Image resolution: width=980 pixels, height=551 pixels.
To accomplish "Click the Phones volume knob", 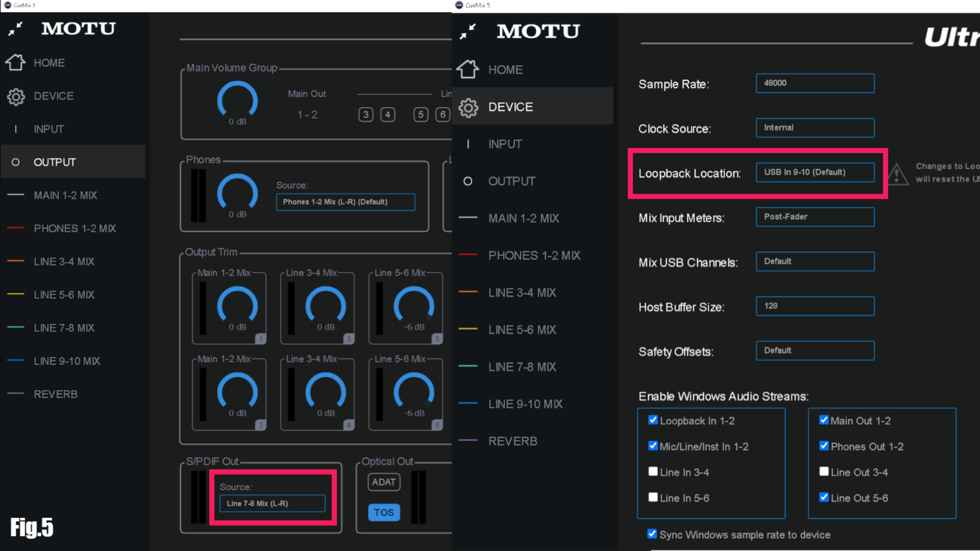I will [237, 193].
